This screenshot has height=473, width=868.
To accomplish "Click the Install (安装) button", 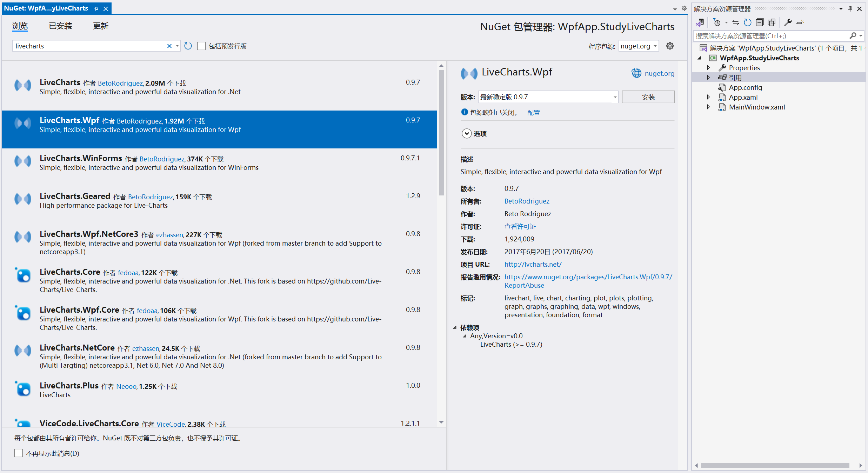I will tap(648, 97).
